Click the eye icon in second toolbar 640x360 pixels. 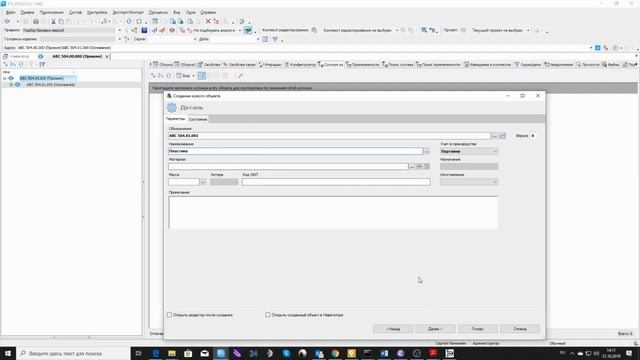click(x=172, y=30)
